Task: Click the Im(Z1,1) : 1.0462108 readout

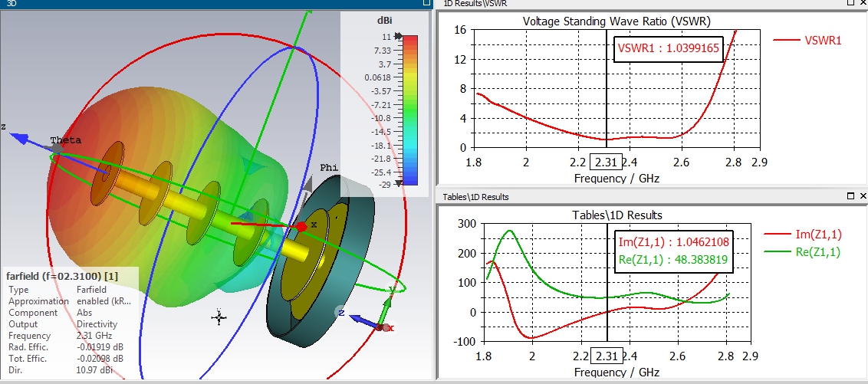Action: (x=674, y=241)
